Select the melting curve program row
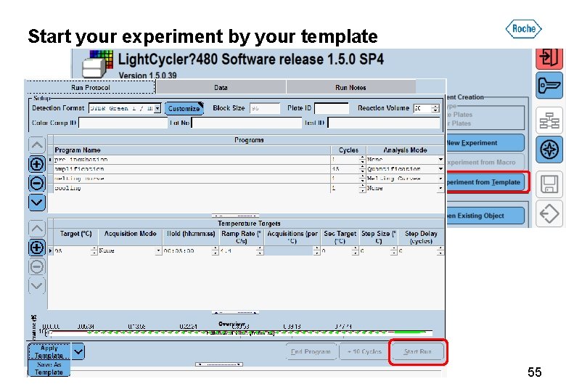566x392 pixels. [245, 179]
